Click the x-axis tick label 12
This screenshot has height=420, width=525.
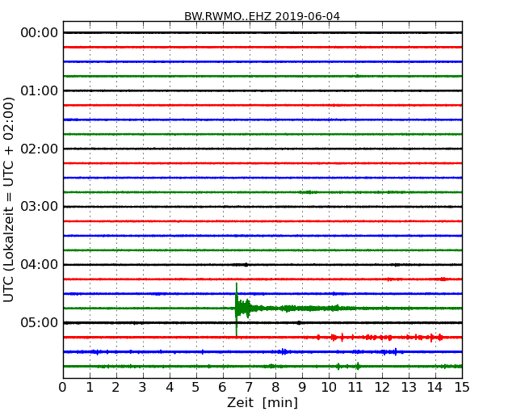click(382, 388)
